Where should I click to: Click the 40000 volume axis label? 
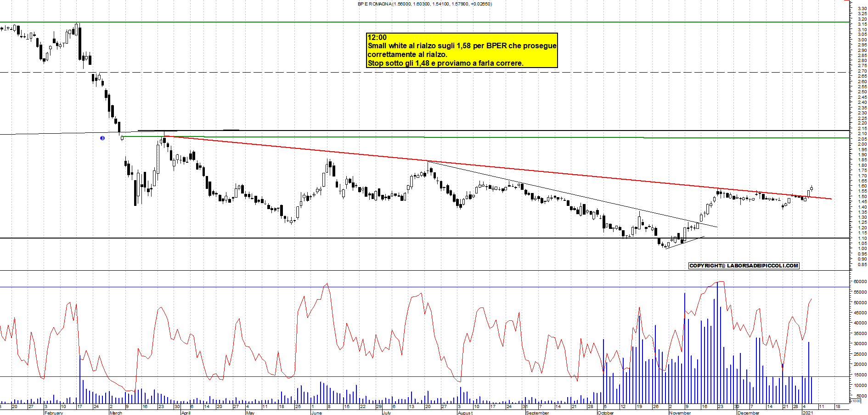[860, 323]
